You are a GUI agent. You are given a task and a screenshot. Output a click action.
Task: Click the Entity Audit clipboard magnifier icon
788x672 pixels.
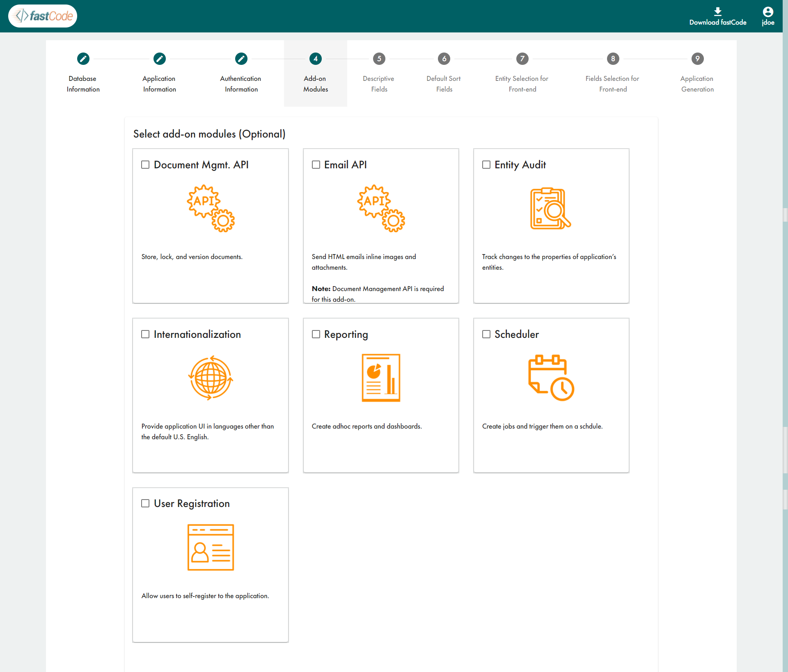(551, 209)
